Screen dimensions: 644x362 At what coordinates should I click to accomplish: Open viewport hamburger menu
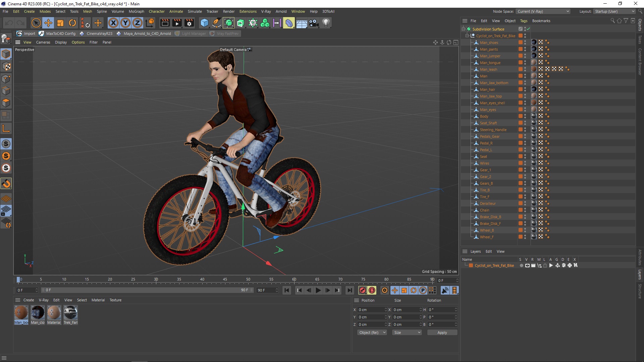click(x=18, y=42)
